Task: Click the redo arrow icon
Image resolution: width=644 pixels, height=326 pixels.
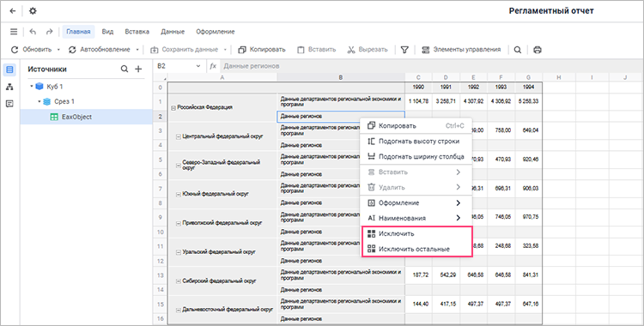Action: (x=49, y=32)
